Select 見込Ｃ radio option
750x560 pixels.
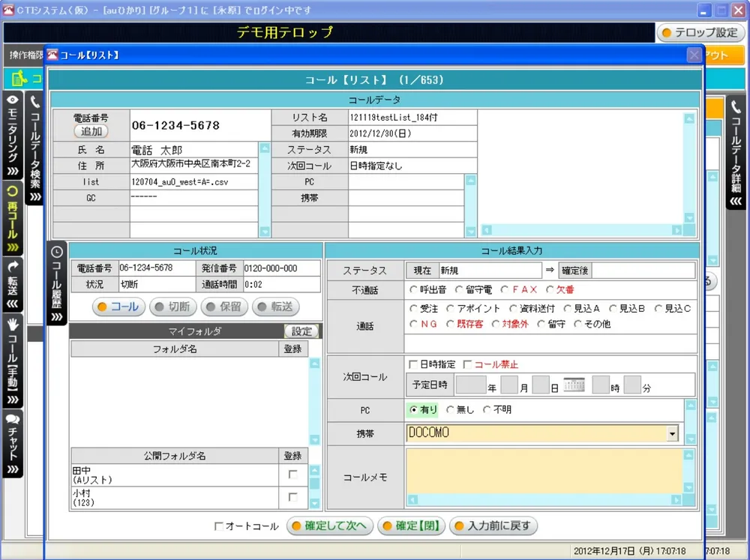pos(658,308)
